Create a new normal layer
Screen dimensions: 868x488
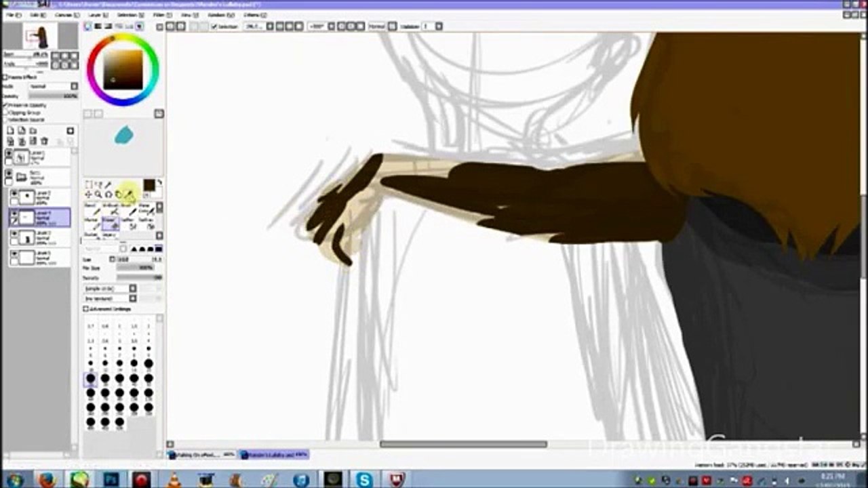point(11,131)
